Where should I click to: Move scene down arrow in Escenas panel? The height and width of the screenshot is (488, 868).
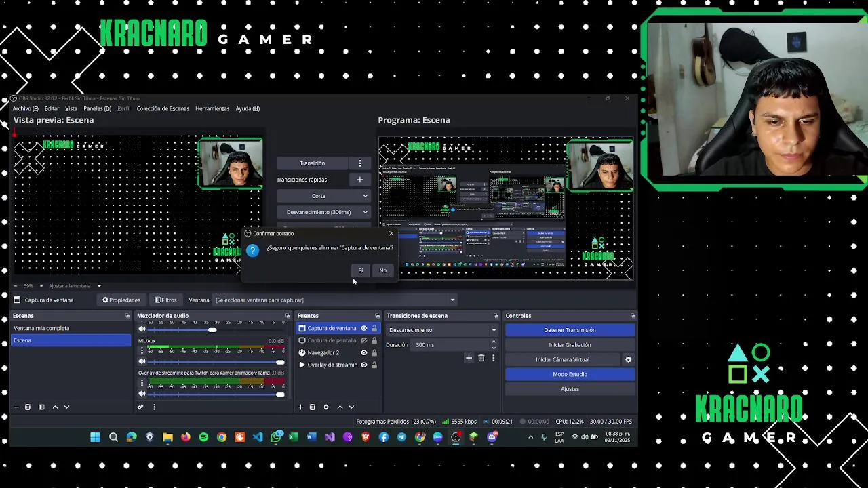66,407
